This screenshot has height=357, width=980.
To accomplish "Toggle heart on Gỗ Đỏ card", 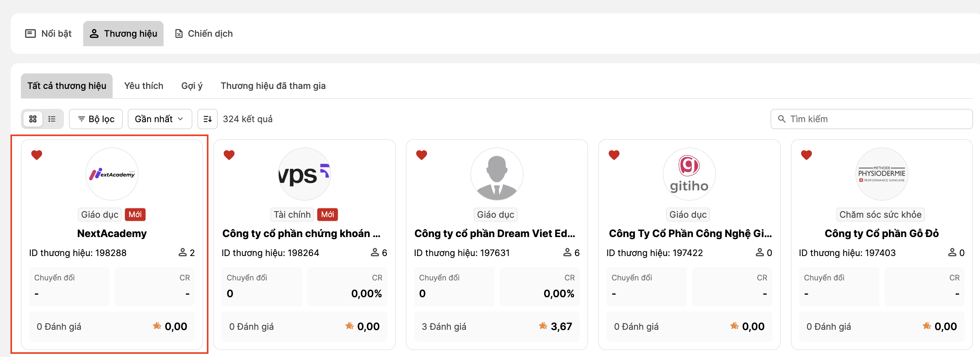I will click(x=807, y=155).
